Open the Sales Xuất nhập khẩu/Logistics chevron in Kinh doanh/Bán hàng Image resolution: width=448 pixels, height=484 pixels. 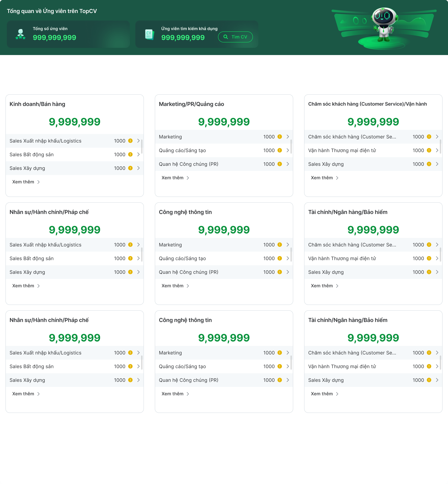[x=138, y=141]
